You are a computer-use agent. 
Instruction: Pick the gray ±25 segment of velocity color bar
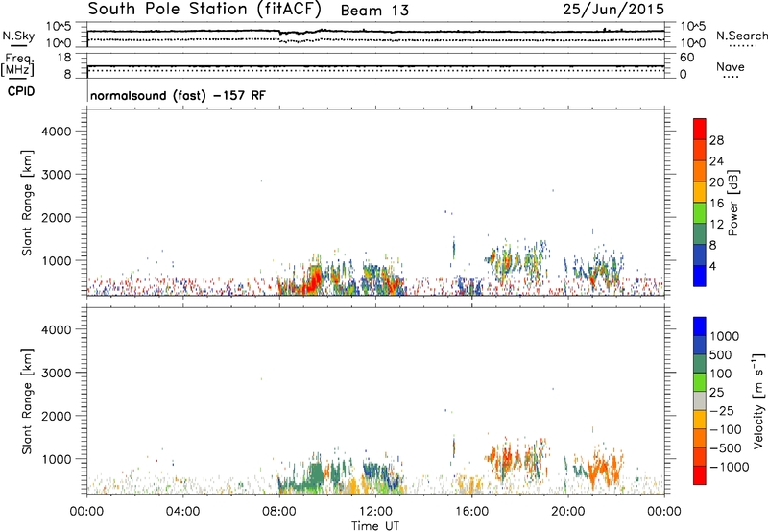[700, 400]
